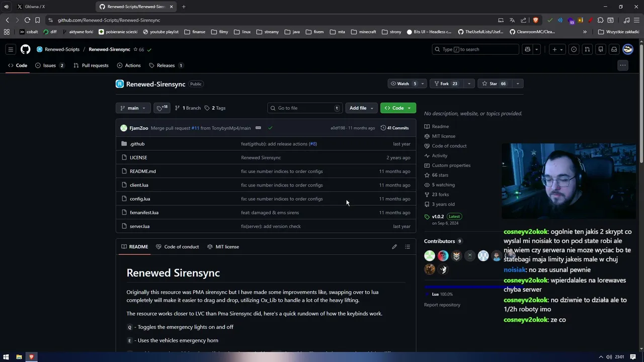644x362 pixels.
Task: Open Windows Start button on taskbar
Action: (7, 357)
